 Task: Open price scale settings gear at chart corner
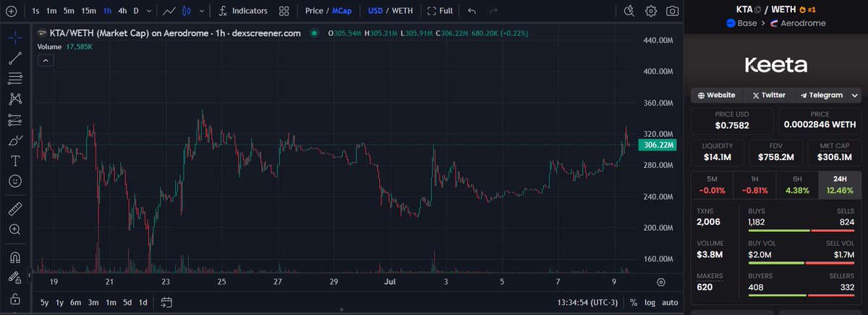tap(661, 282)
